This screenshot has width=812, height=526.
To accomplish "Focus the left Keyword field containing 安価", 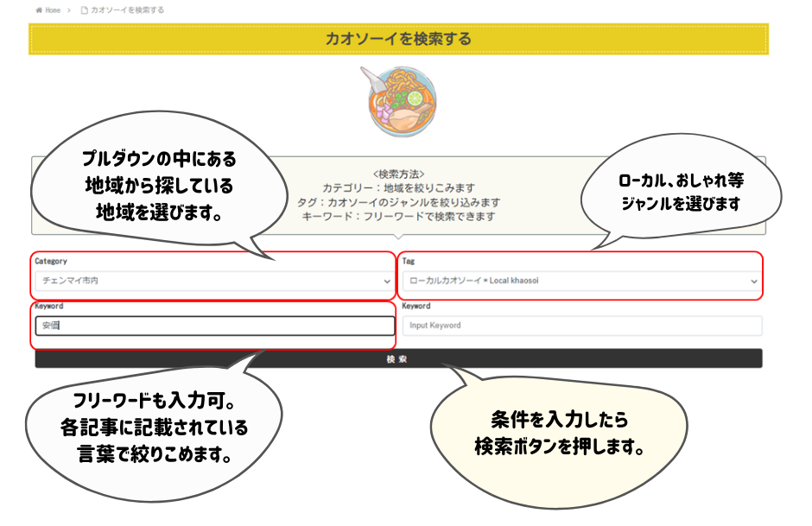I will [214, 326].
